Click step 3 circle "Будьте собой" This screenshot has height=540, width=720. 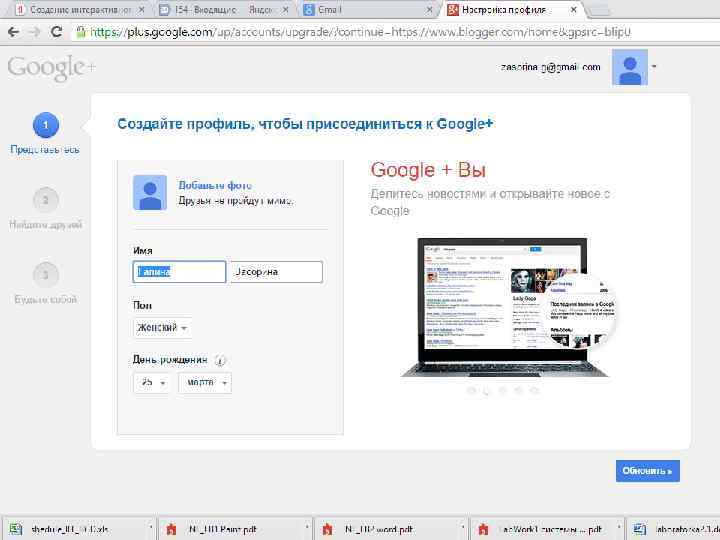pos(45,275)
